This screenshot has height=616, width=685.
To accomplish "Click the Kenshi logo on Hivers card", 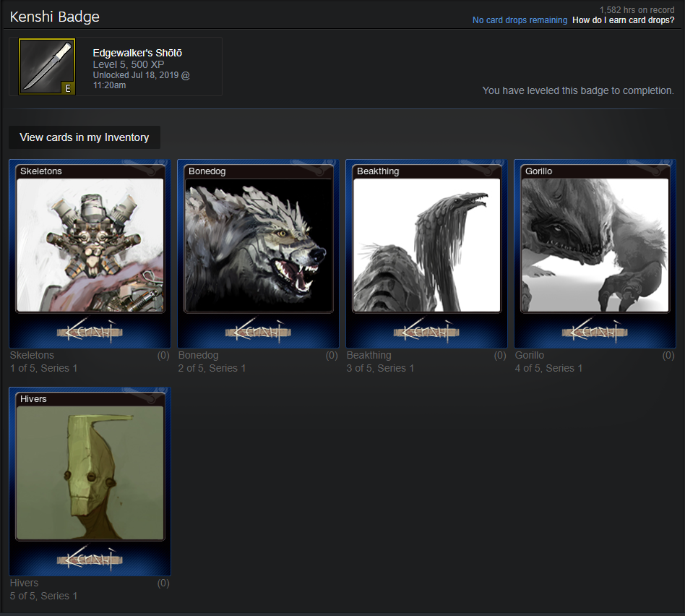I will [x=90, y=559].
